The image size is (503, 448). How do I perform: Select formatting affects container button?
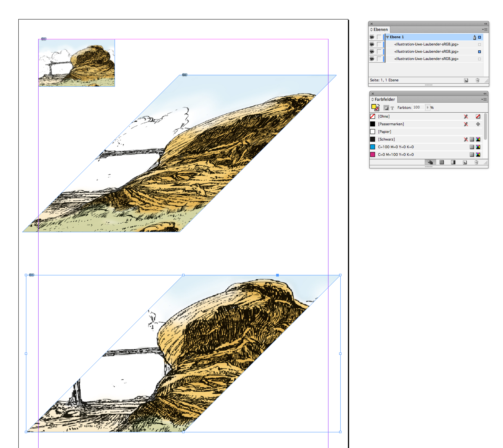coord(386,108)
